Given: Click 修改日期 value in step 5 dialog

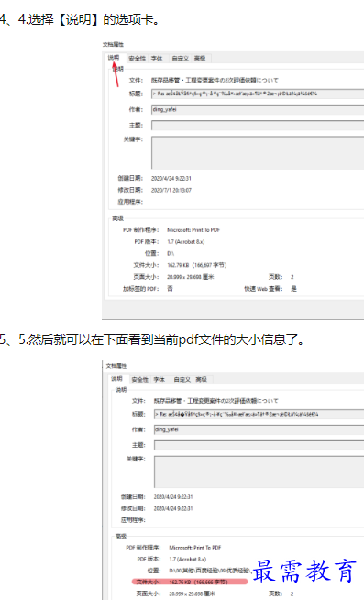Looking at the screenshot, I should (173, 508).
